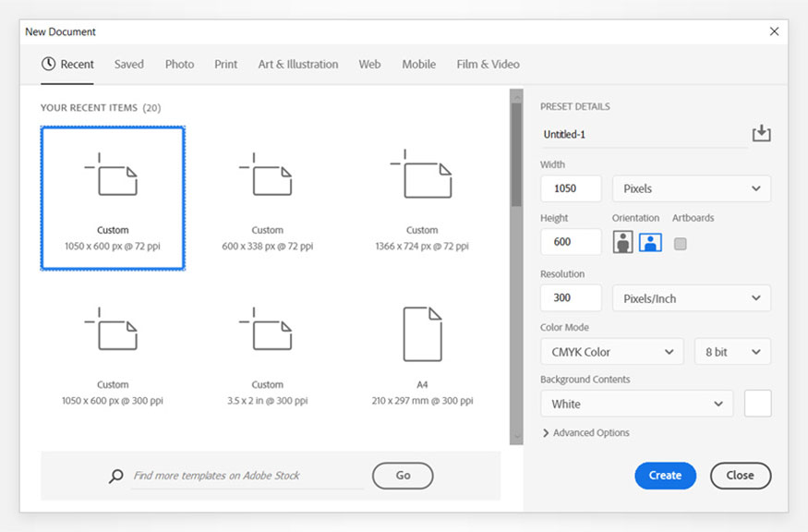Open the Print tab

tap(225, 65)
